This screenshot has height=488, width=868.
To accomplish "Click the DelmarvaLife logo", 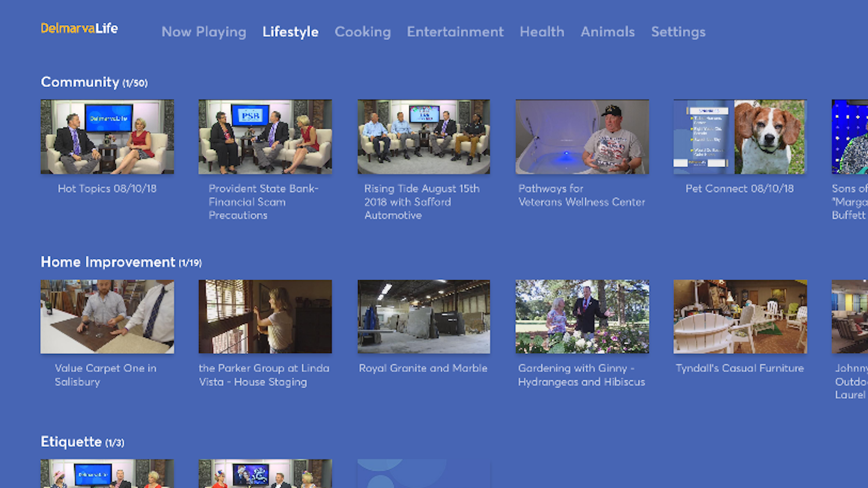I will click(79, 28).
